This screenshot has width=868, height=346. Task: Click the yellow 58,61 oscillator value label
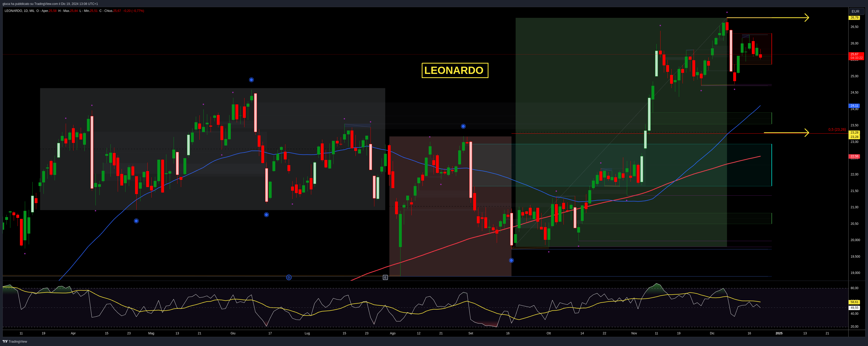854,302
